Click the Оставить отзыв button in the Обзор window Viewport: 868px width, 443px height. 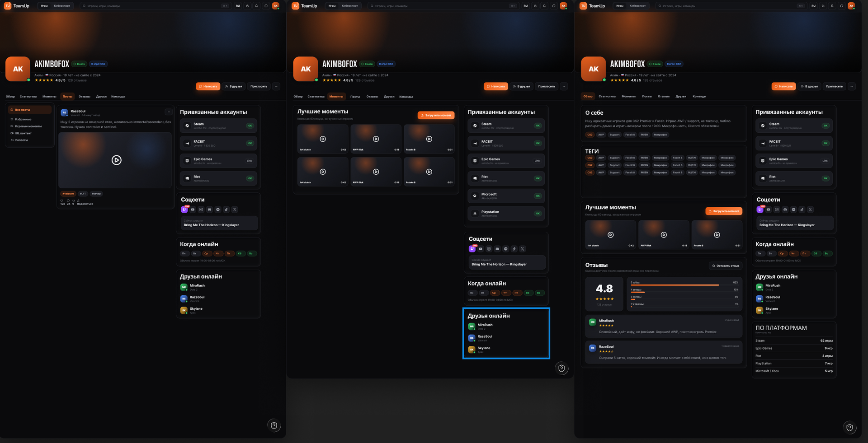click(726, 266)
